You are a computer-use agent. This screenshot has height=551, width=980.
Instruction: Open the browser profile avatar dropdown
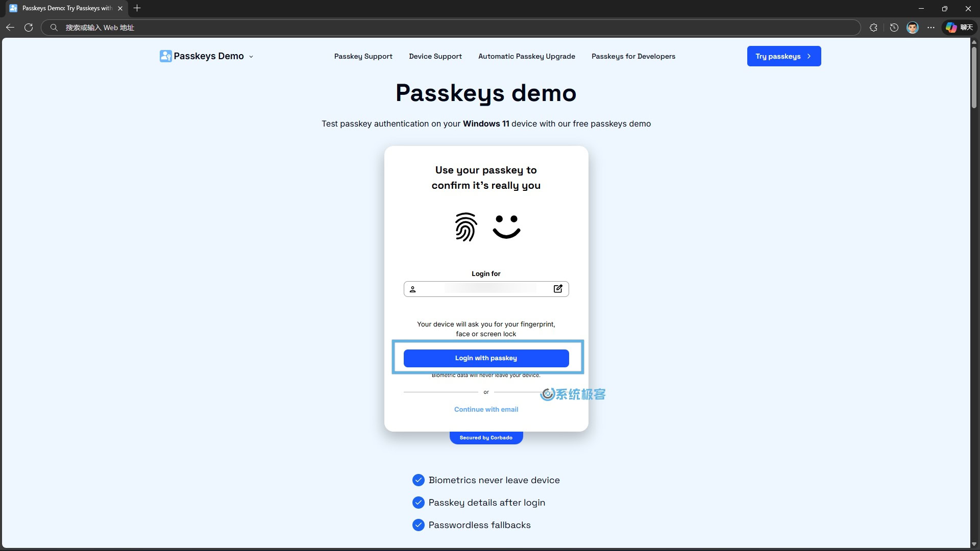913,28
